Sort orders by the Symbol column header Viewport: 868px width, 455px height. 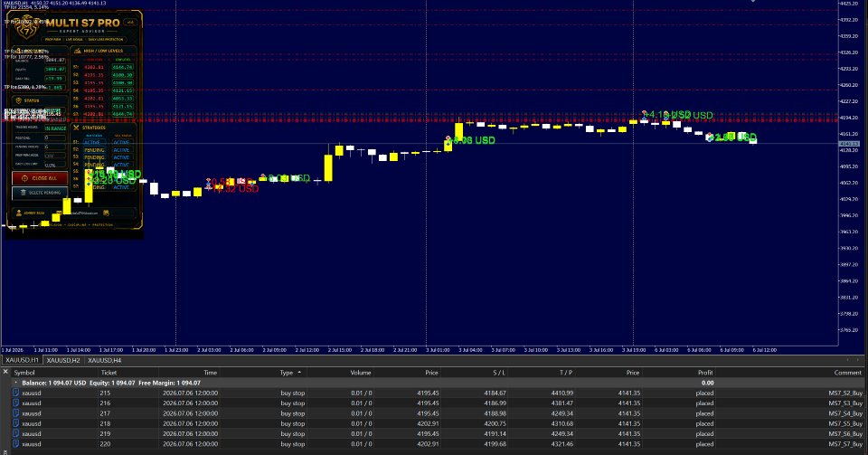pos(24,373)
